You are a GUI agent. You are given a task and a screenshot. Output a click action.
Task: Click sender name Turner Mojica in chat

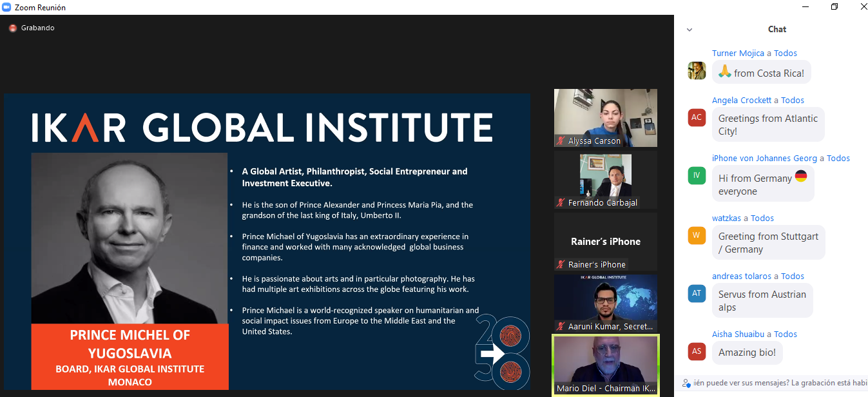pyautogui.click(x=738, y=53)
